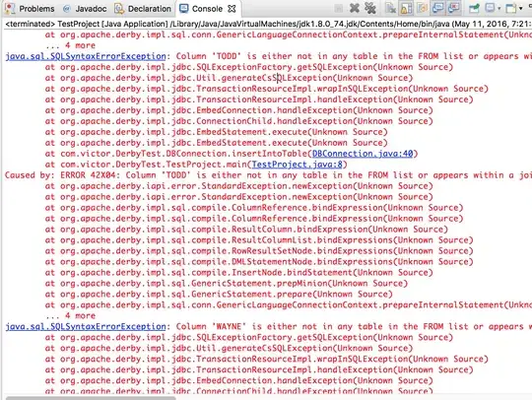Click the ResultColumnList.bindExpressions line
Image resolution: width=532 pixels, height=400 pixels.
pos(259,240)
